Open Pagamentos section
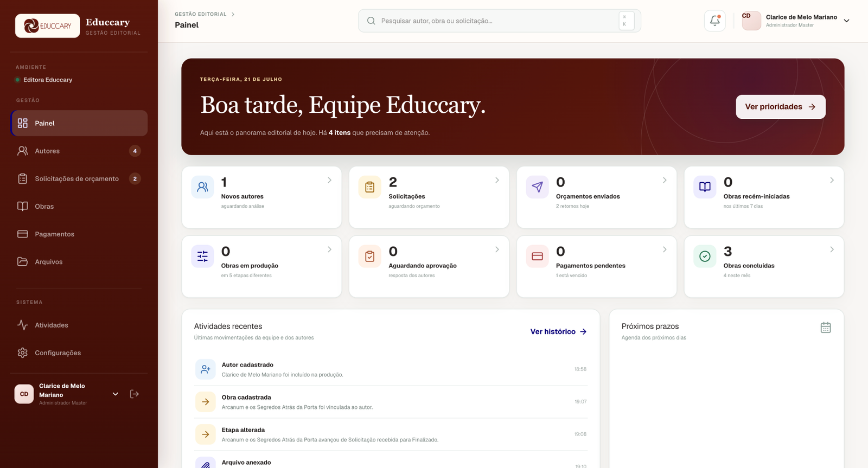The width and height of the screenshot is (868, 468). [79, 234]
